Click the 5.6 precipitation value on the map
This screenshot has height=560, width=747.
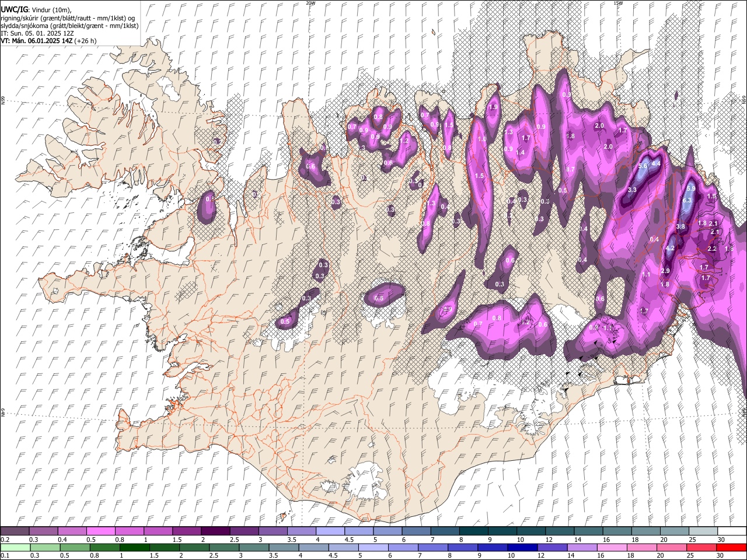[x=643, y=166]
